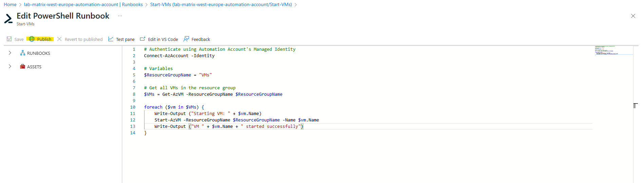Open the ellipsis more options menu
Viewport: 644px width, 183px height.
coord(120,16)
